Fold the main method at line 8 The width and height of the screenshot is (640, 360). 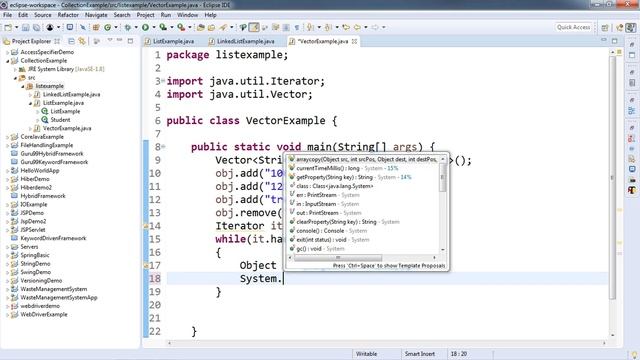163,146
